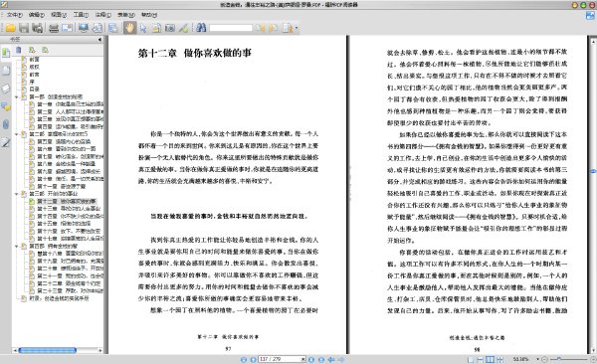Select the Snapshot camera tool
Image resolution: width=597 pixels, height=364 pixels.
tap(170, 28)
